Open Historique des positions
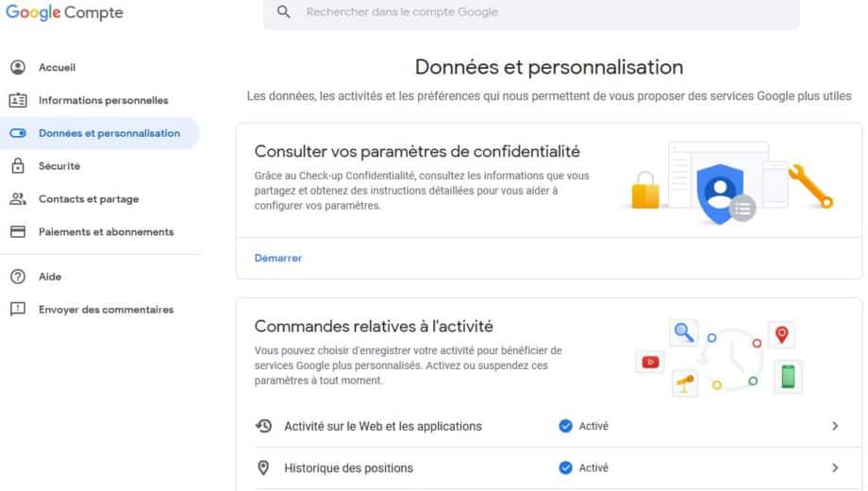The height and width of the screenshot is (491, 868). pyautogui.click(x=349, y=468)
